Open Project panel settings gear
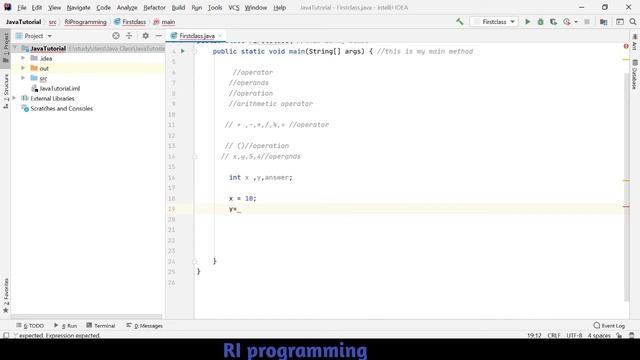Screen dimensions: 640x360 click(x=145, y=36)
